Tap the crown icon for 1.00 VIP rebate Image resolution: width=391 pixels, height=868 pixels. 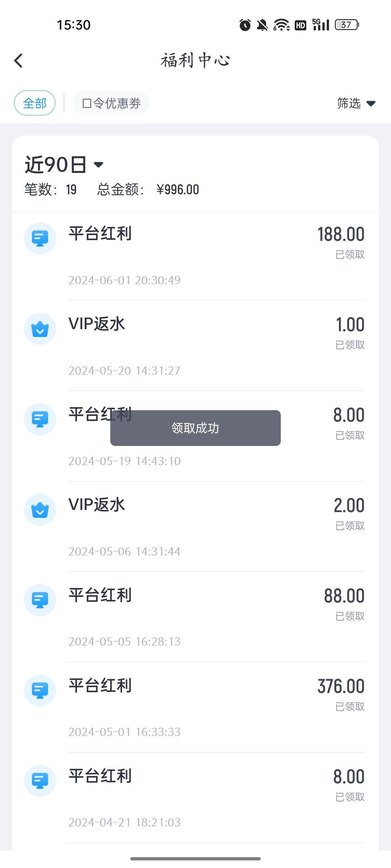(x=40, y=329)
